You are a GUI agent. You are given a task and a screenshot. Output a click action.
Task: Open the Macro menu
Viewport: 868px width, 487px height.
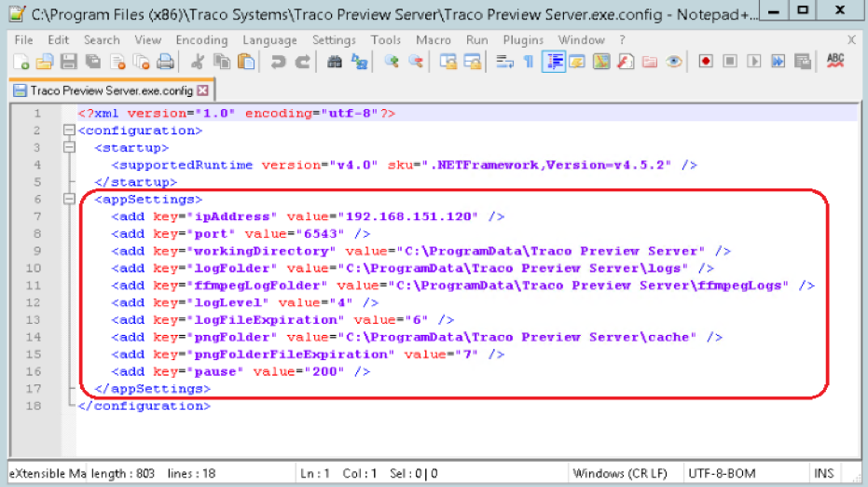434,40
